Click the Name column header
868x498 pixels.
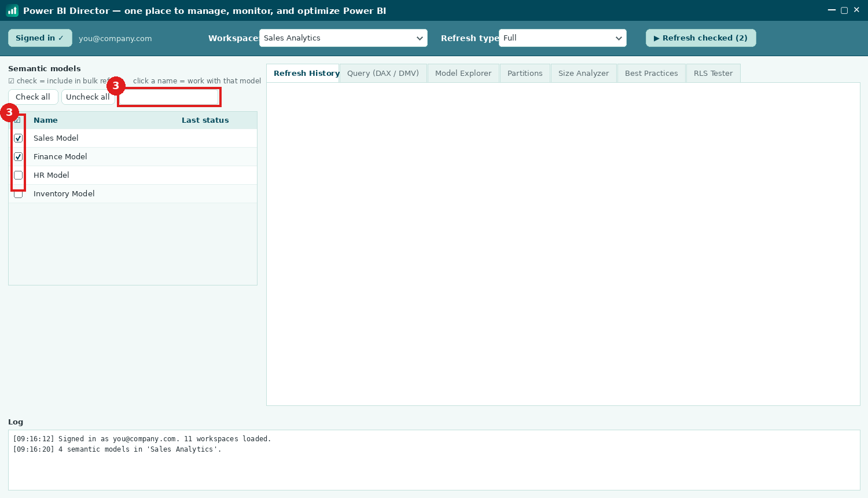click(x=46, y=120)
